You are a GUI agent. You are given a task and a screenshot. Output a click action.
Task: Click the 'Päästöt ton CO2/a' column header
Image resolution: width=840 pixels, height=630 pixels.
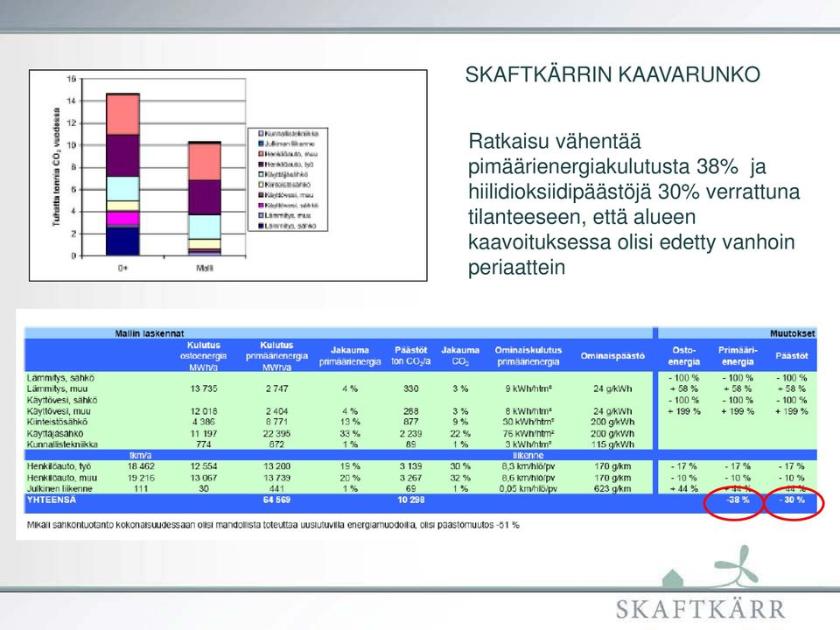pos(411,356)
